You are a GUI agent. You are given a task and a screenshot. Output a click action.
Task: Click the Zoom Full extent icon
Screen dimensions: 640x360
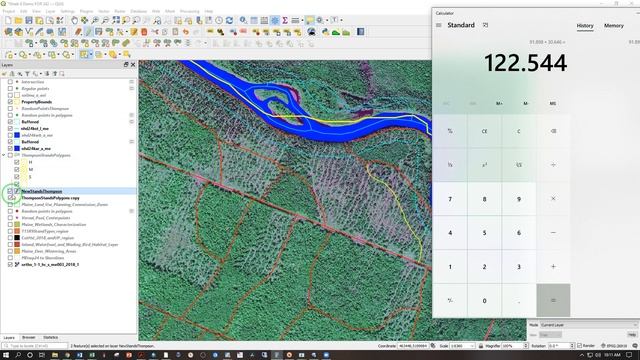116,20
